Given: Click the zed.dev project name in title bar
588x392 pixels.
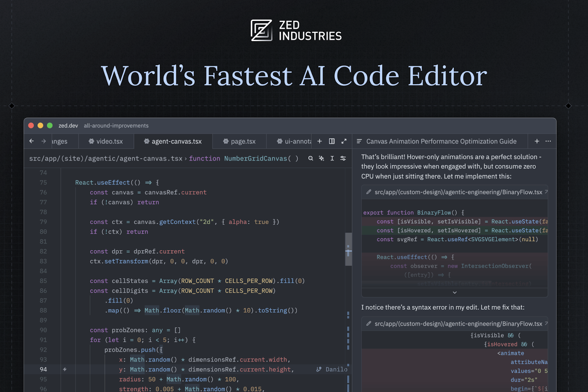Looking at the screenshot, I should [x=68, y=126].
